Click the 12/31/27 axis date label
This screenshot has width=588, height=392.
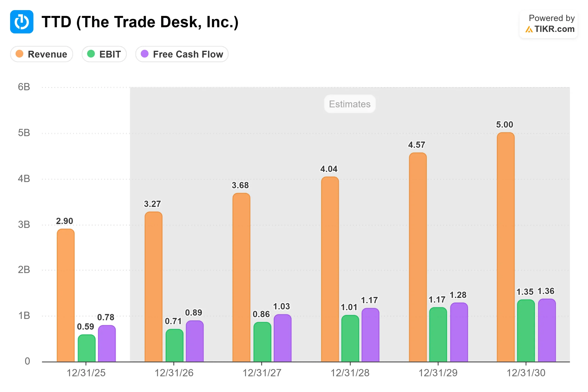(x=262, y=373)
